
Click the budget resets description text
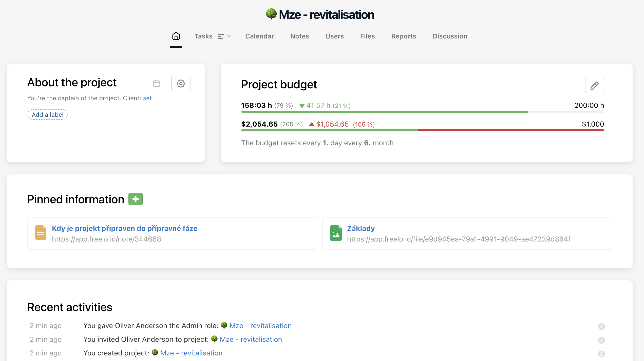click(317, 143)
